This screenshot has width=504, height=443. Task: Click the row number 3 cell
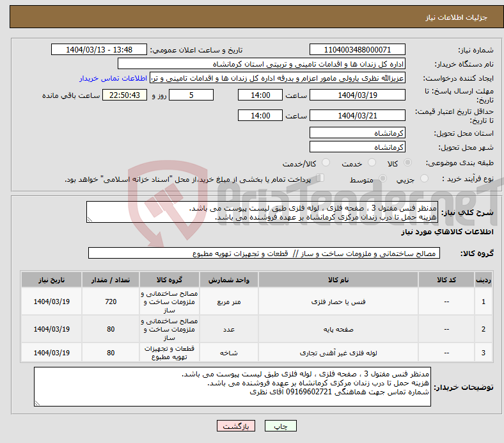pos(483,353)
